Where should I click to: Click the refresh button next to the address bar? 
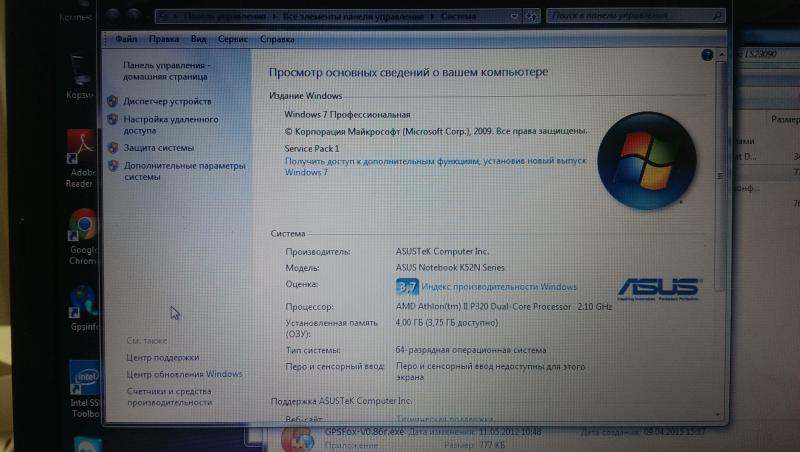531,16
